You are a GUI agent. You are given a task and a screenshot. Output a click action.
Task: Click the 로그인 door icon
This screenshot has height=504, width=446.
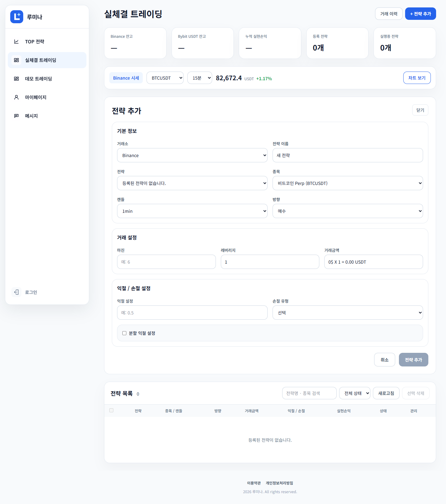point(16,292)
